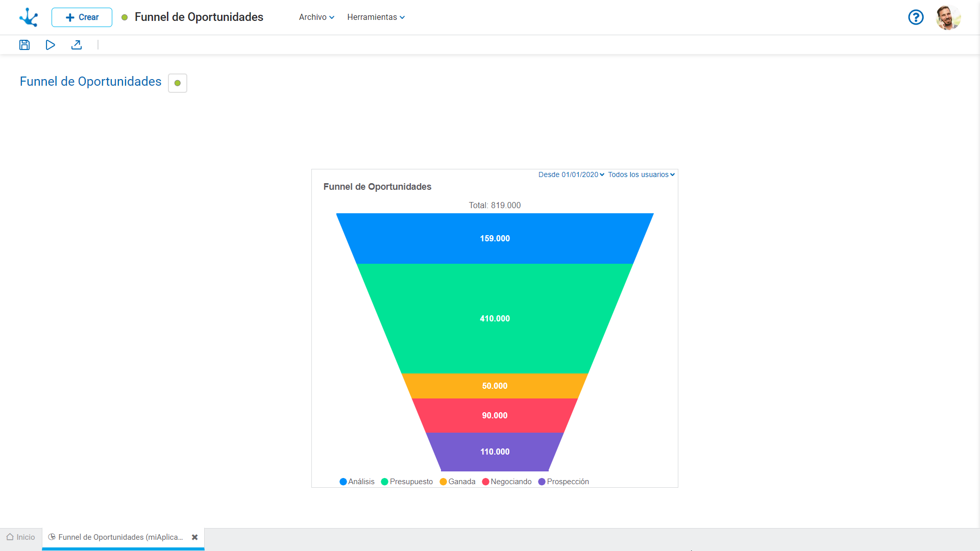The height and width of the screenshot is (551, 980).
Task: Click the run play icon
Action: 50,45
